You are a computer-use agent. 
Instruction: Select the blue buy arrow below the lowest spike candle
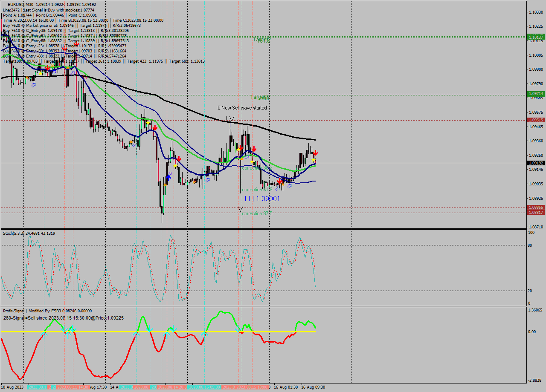pyautogui.click(x=168, y=177)
